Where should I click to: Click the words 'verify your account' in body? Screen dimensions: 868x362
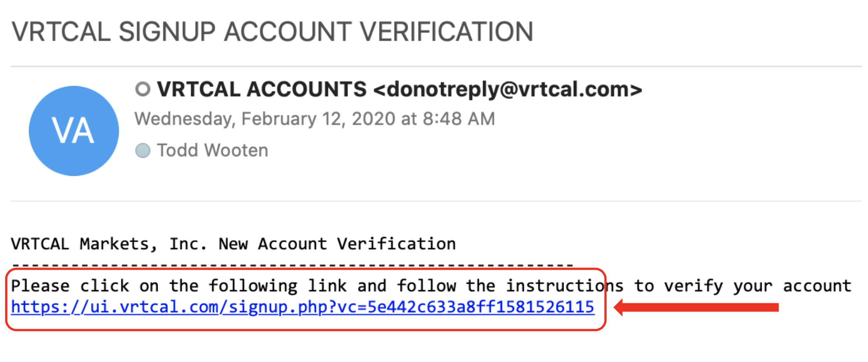coord(757,286)
